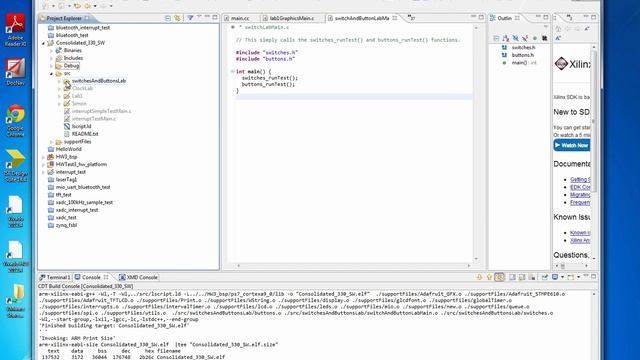Toggle console scroll lock
Image resolution: width=640 pixels, height=360 pixels.
click(x=522, y=277)
